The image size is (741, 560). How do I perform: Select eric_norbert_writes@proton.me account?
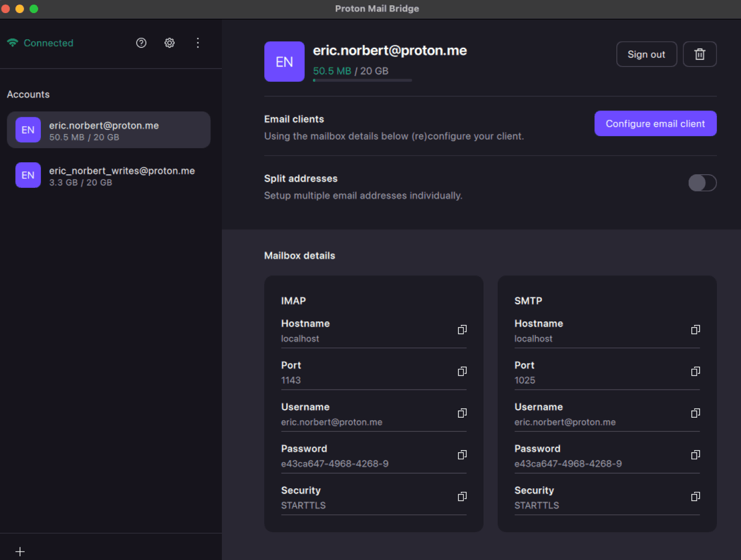tap(109, 175)
